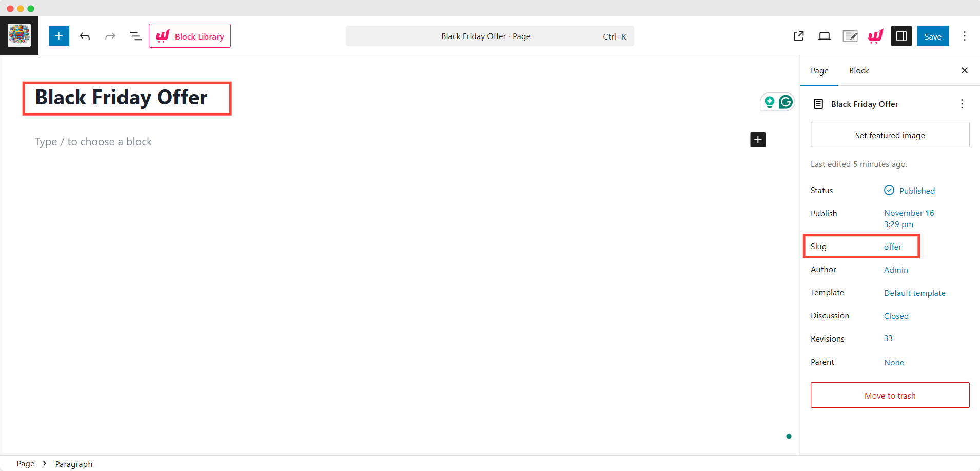
Task: Open the preview device options
Action: 825,36
